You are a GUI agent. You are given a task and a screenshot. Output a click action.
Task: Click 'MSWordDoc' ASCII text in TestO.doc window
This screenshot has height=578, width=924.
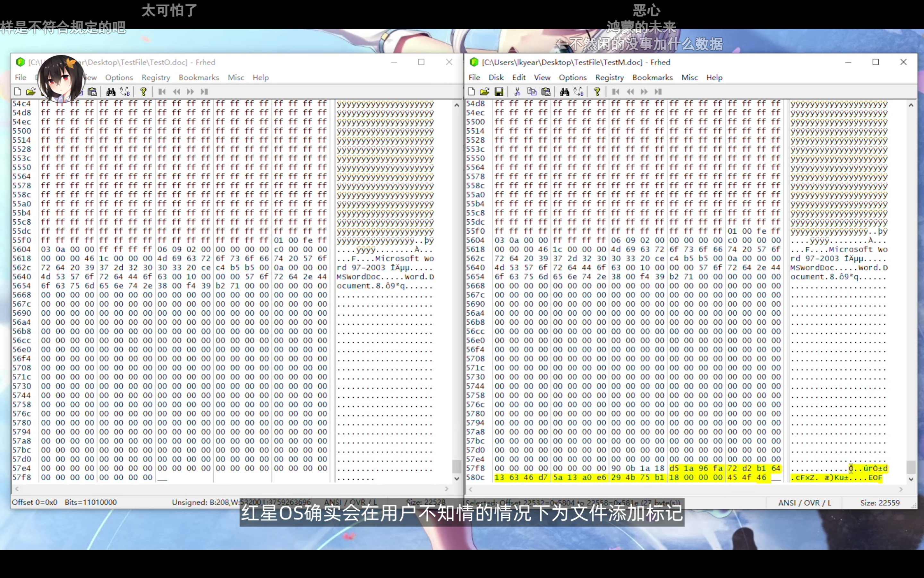358,277
